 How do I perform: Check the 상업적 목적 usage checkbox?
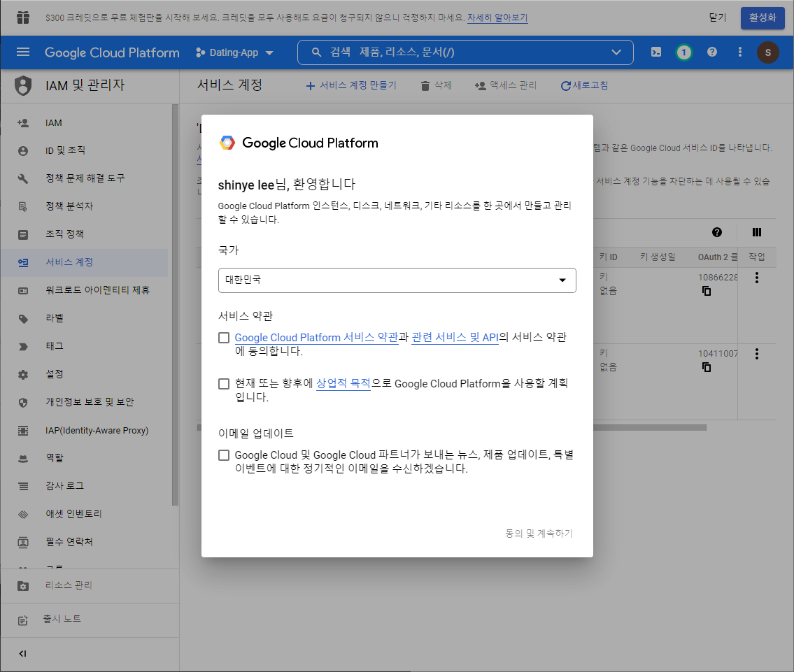coord(224,384)
